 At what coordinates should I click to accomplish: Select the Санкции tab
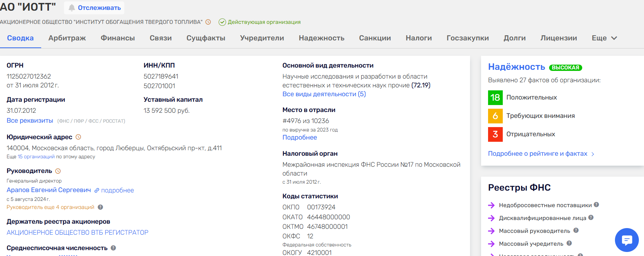(x=375, y=38)
